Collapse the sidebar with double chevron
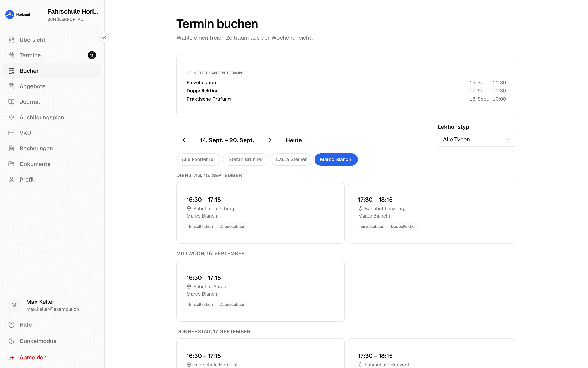Image resolution: width=588 pixels, height=368 pixels. (x=104, y=38)
